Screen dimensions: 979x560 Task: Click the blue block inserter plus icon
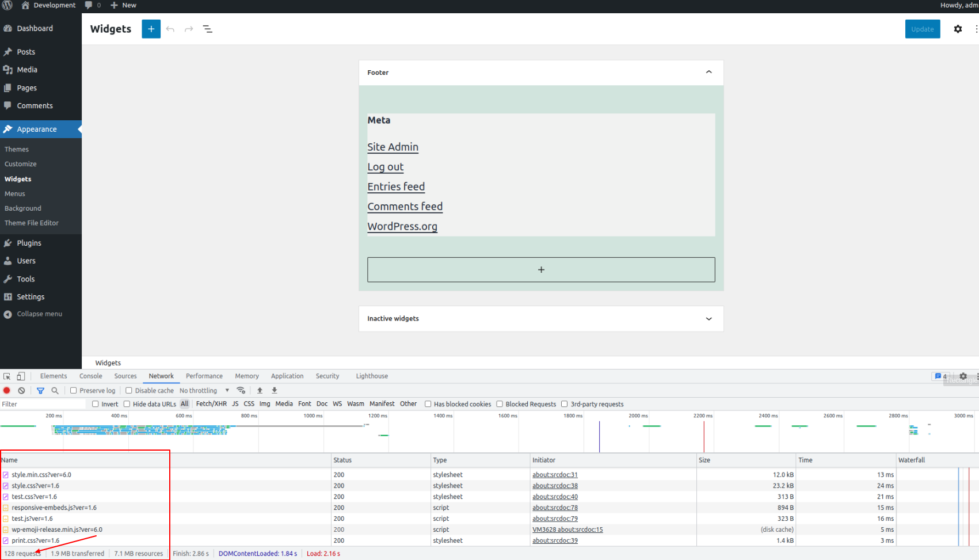point(151,29)
